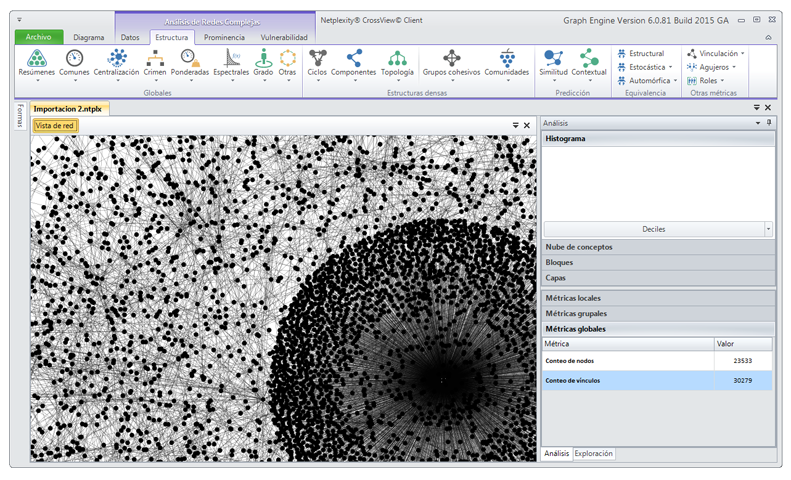Sort by the Métrica column header
791x480 pixels.
(x=628, y=344)
